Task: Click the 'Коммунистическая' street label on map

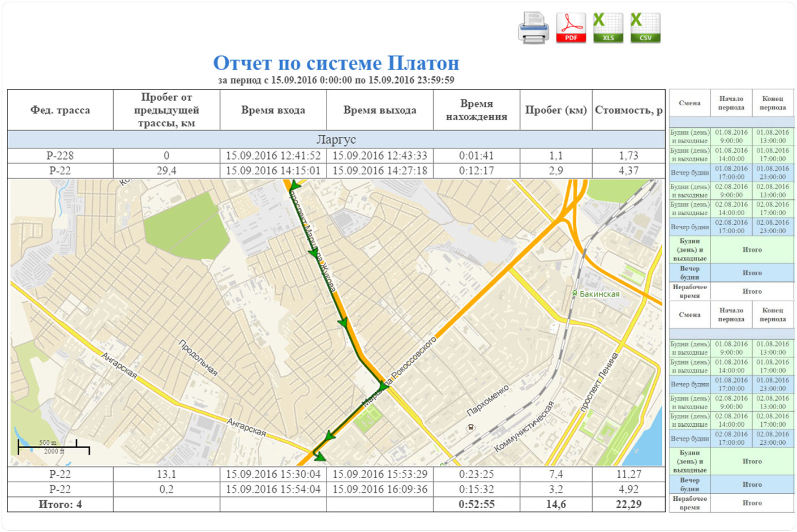Action: click(x=524, y=427)
